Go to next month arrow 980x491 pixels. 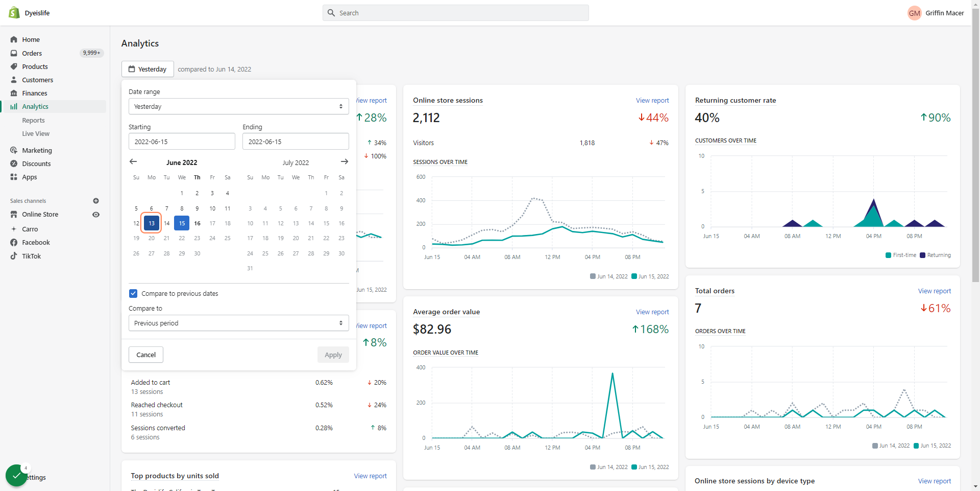[x=345, y=161]
